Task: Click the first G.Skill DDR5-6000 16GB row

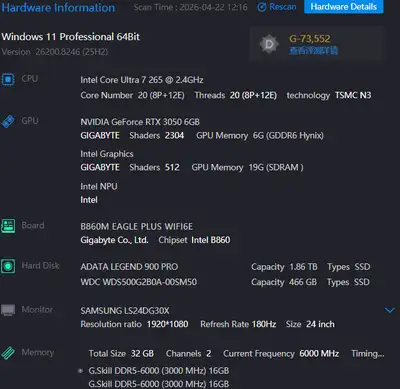Action: (159, 371)
